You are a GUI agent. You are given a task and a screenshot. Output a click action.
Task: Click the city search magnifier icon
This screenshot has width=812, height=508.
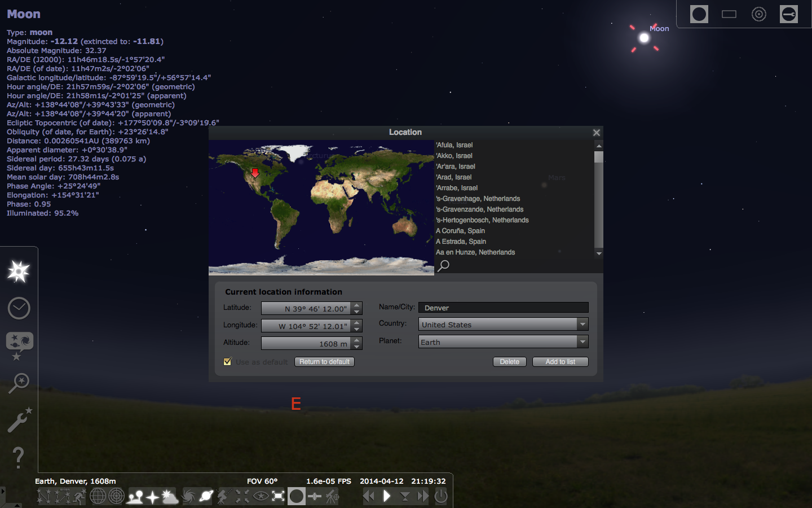(x=444, y=265)
